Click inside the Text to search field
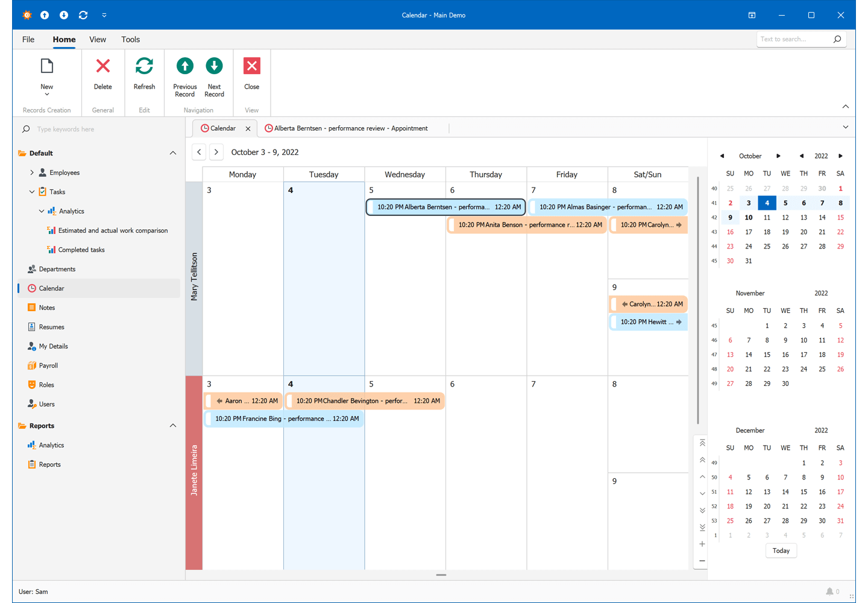This screenshot has height=603, width=868. point(796,39)
